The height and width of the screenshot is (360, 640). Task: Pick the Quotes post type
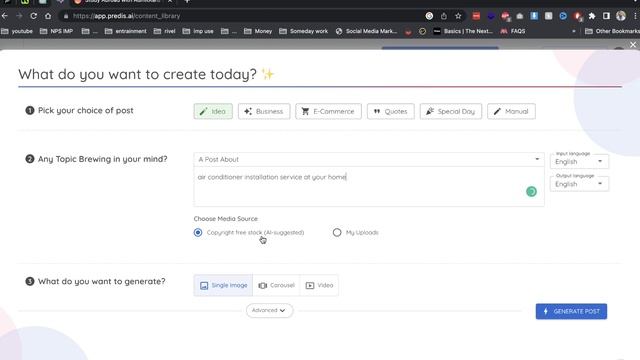(391, 111)
